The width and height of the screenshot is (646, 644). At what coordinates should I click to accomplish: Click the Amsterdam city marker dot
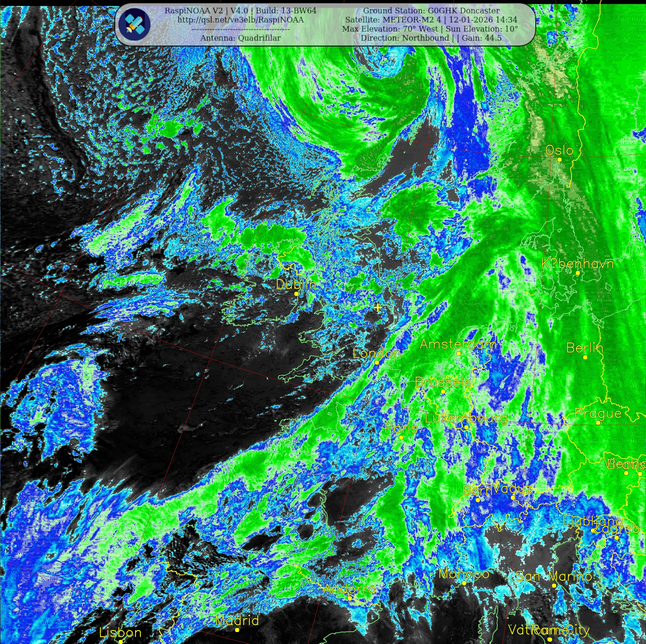point(458,353)
